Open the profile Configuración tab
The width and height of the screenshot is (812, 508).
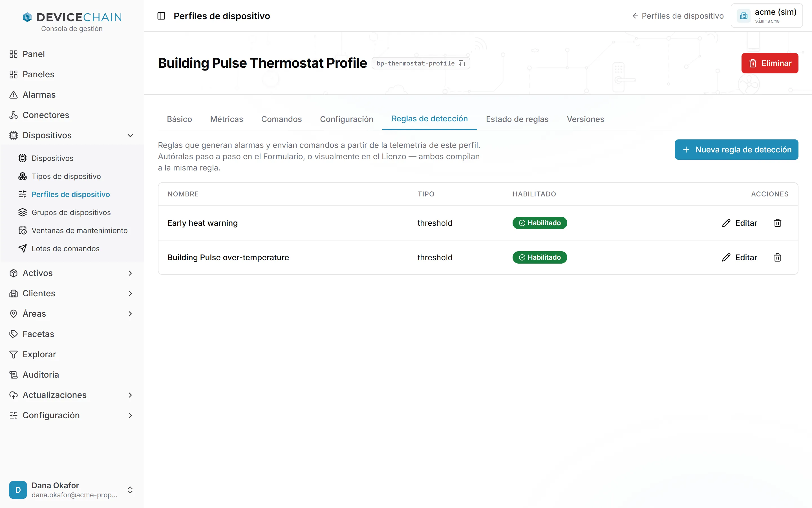pyautogui.click(x=347, y=119)
